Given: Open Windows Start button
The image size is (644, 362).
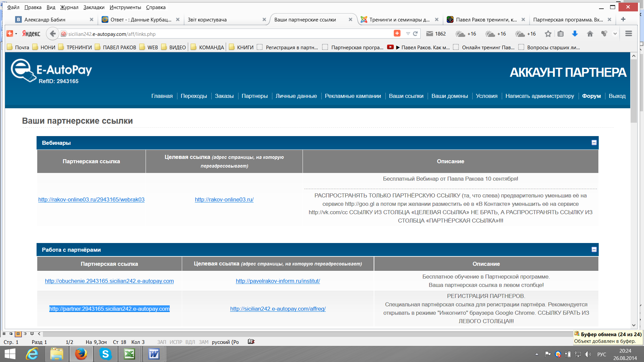Looking at the screenshot, I should click(x=10, y=354).
